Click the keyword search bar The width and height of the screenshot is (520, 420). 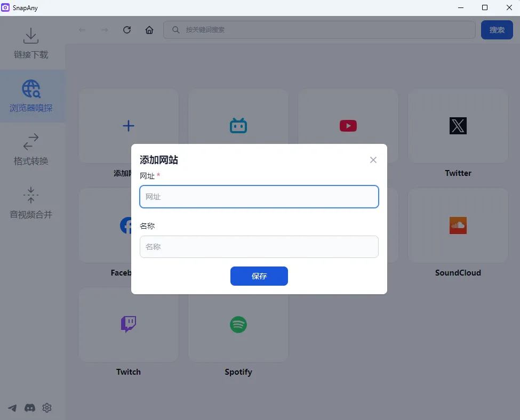[319, 30]
